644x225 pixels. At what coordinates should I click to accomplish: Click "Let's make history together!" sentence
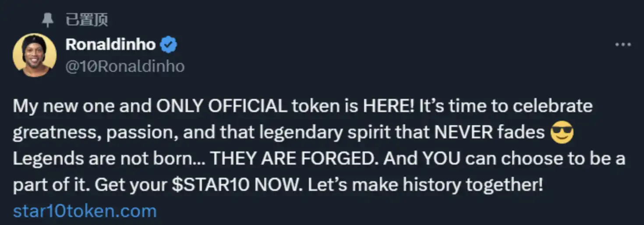pyautogui.click(x=425, y=185)
